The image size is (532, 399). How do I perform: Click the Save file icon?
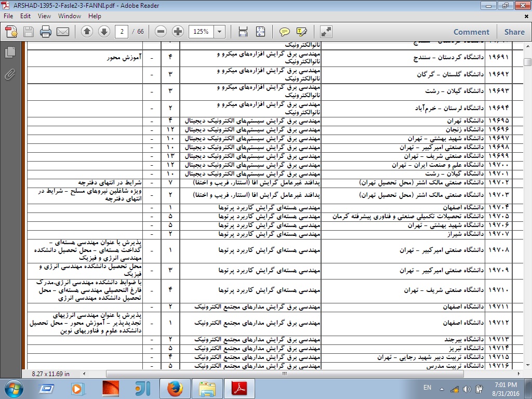pyautogui.click(x=29, y=32)
